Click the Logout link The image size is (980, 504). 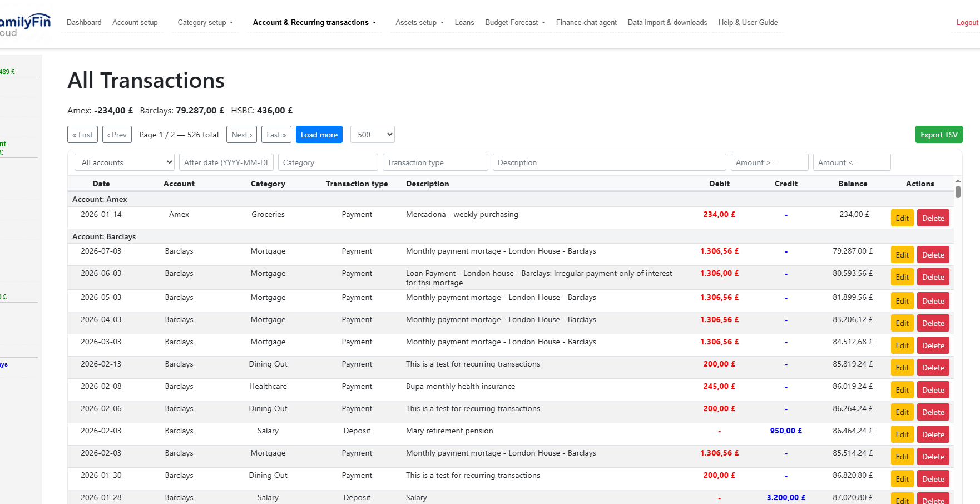[x=967, y=23]
